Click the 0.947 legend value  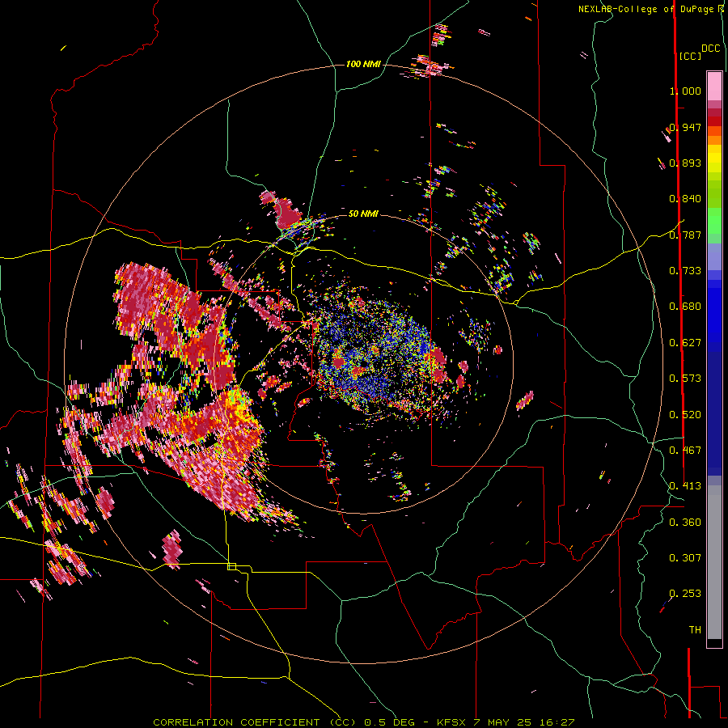[685, 127]
